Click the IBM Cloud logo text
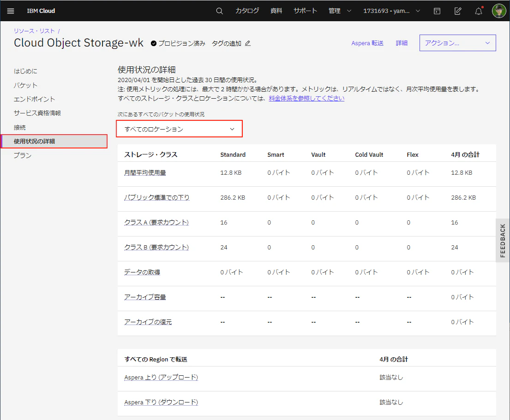This screenshot has width=510, height=420. click(x=41, y=11)
